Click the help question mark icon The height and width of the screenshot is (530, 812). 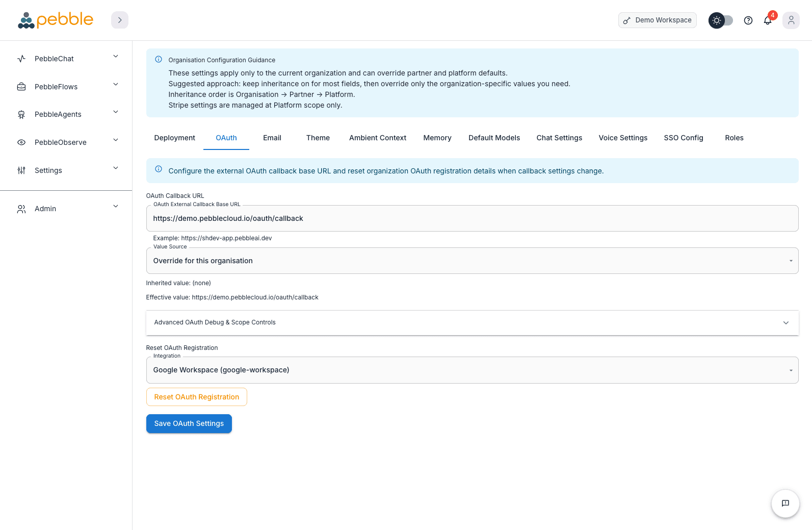coord(748,20)
